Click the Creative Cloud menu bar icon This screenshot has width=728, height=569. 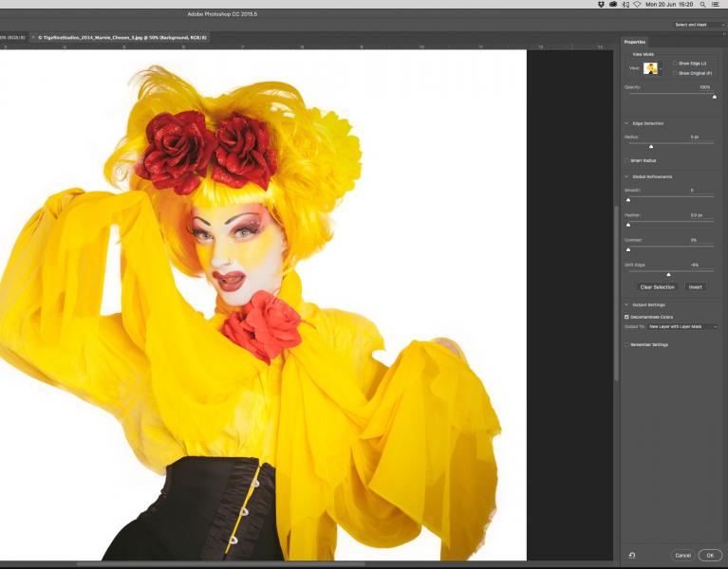(x=613, y=5)
